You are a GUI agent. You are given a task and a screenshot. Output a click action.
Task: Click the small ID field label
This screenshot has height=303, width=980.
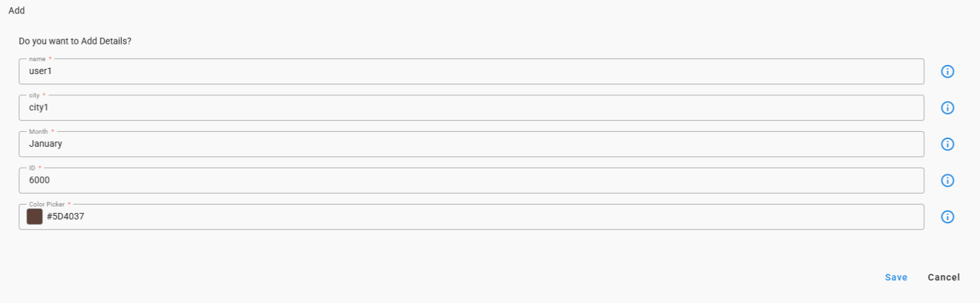(x=32, y=168)
